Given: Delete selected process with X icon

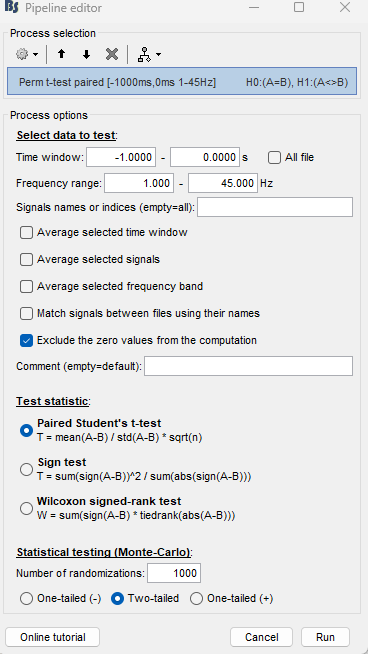Looking at the screenshot, I should [112, 54].
